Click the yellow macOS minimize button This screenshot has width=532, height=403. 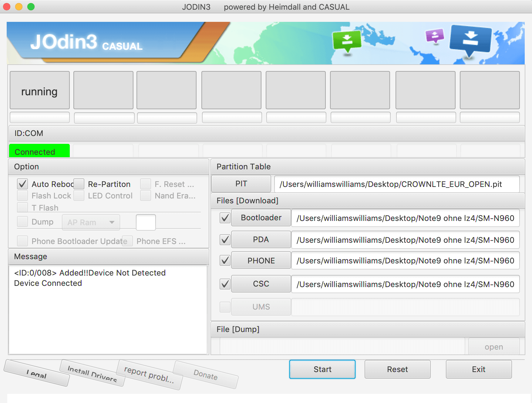(x=19, y=7)
